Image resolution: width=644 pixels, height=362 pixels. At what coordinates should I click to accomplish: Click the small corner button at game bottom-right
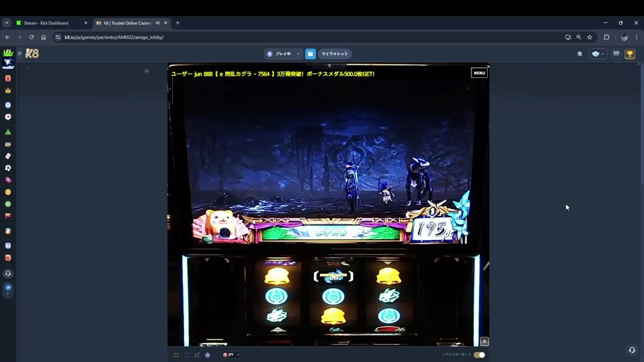[484, 341]
